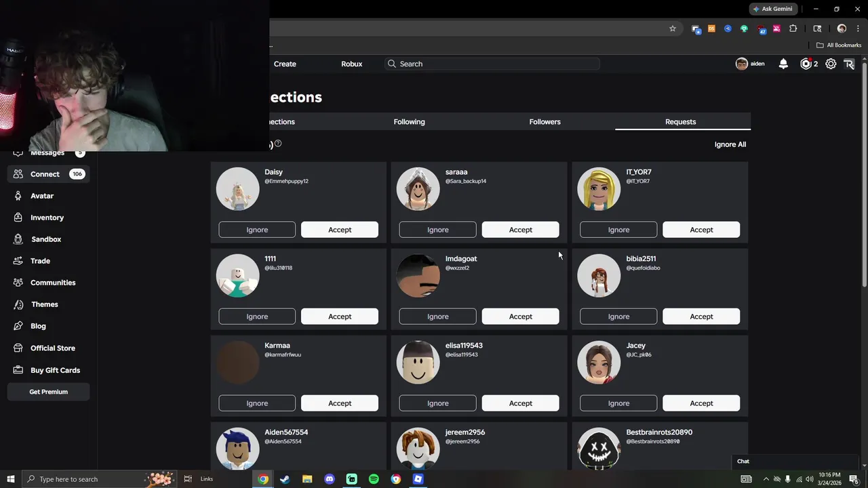
Task: Open Bestbrainrots20890's avatar thumbnail
Action: pyautogui.click(x=599, y=448)
